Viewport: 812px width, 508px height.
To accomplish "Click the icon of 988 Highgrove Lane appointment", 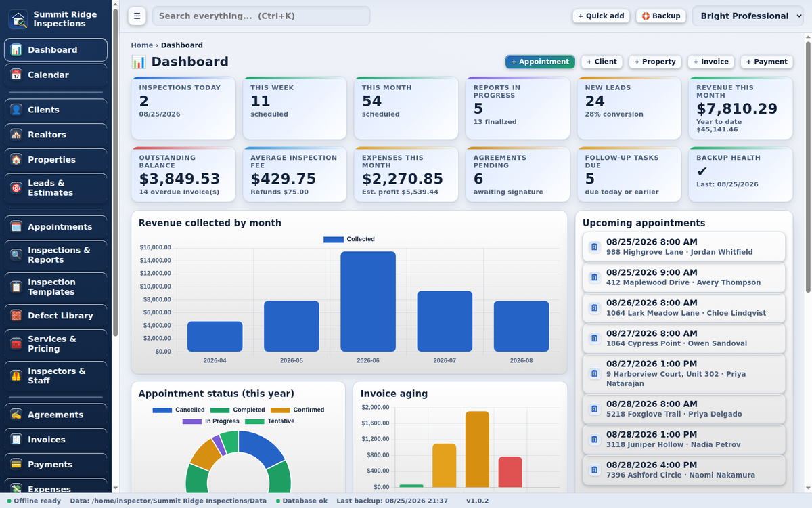I will tap(594, 247).
